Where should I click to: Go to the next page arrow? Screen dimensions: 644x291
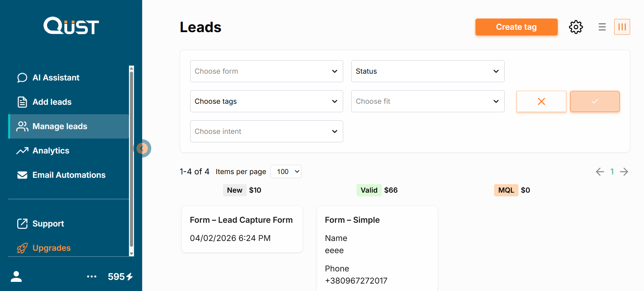click(624, 172)
